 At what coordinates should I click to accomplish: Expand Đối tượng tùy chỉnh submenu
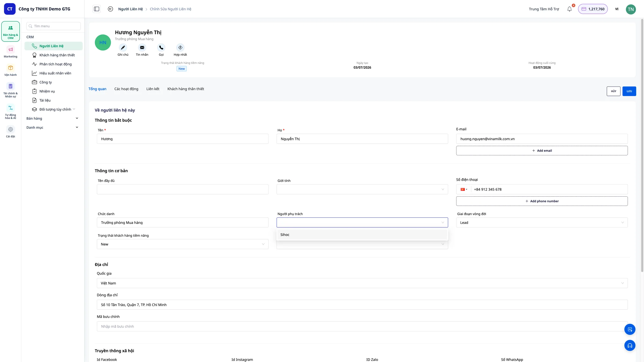coord(53,109)
